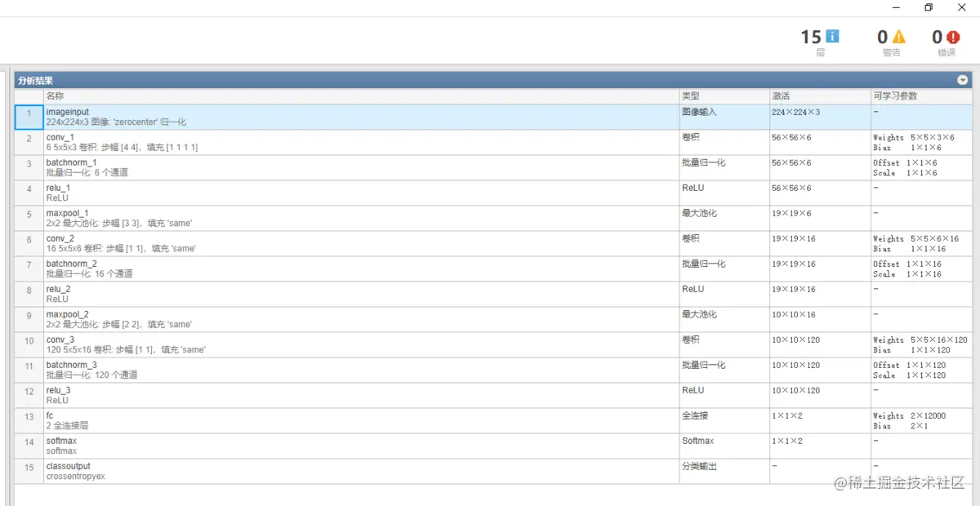The image size is (980, 506).
Task: Select the softmax layer name
Action: pos(61,441)
